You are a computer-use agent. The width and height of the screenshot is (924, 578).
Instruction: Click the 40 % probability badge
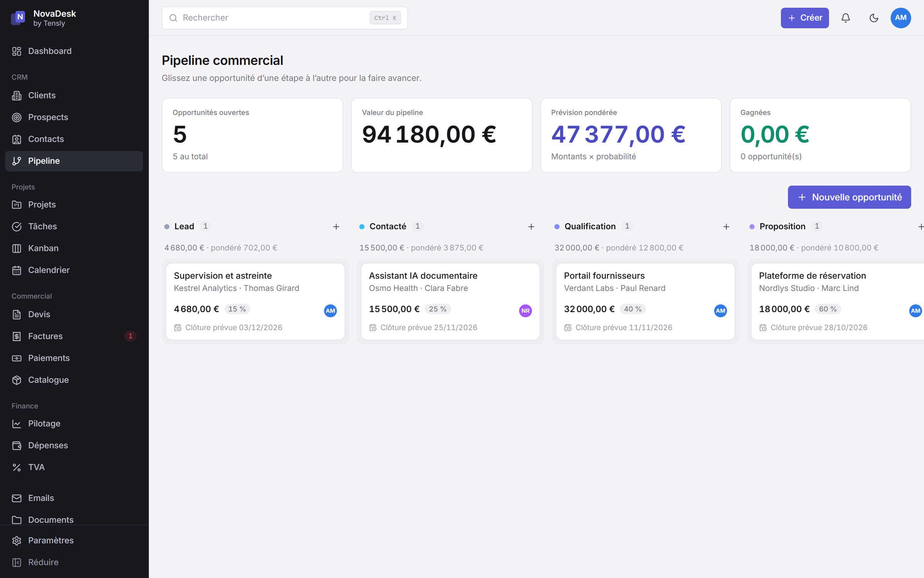point(633,309)
